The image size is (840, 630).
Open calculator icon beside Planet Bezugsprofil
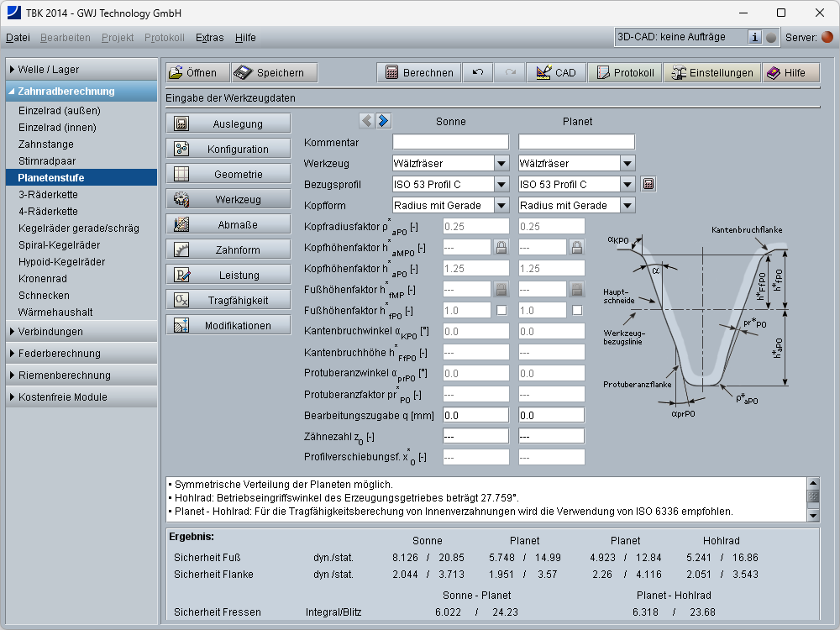click(x=648, y=184)
